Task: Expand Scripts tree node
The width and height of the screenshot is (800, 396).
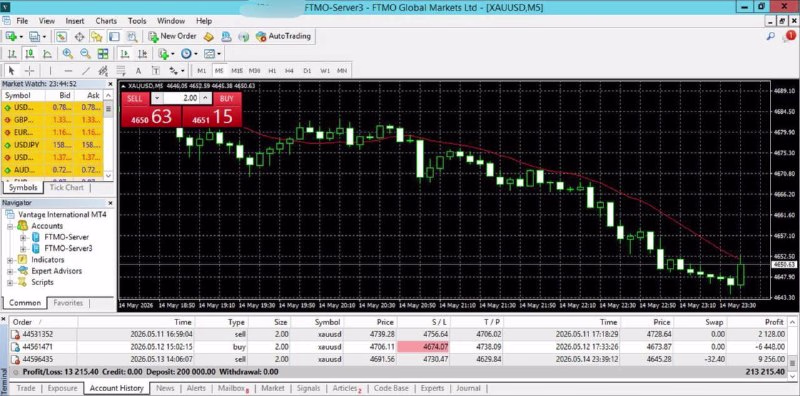Action: coord(10,282)
